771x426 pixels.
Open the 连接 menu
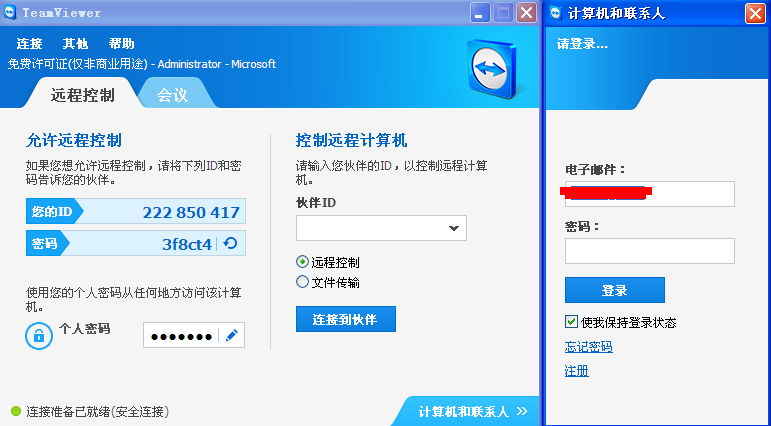pos(30,43)
